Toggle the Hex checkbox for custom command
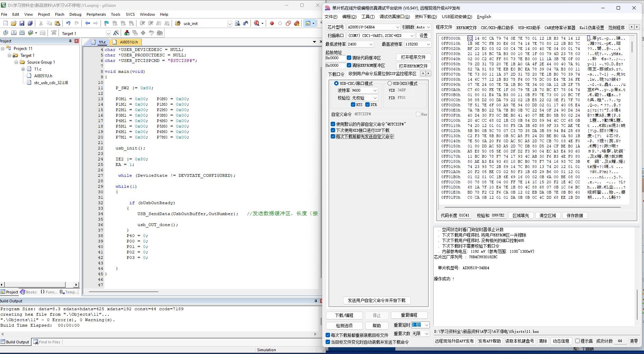644x354 pixels. [x=418, y=114]
